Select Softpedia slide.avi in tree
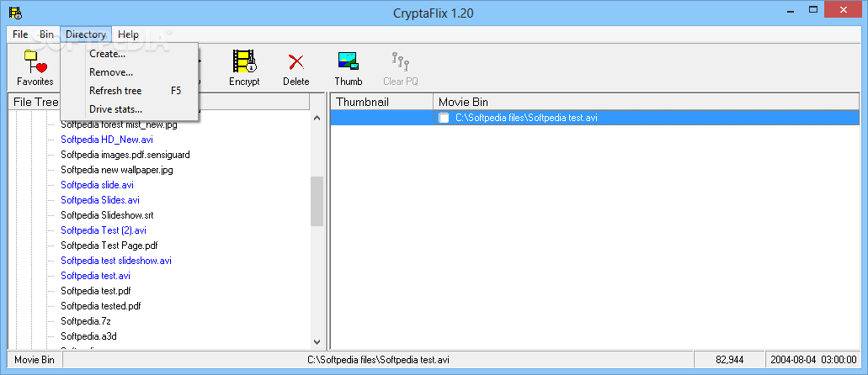This screenshot has height=375, width=868. click(97, 185)
